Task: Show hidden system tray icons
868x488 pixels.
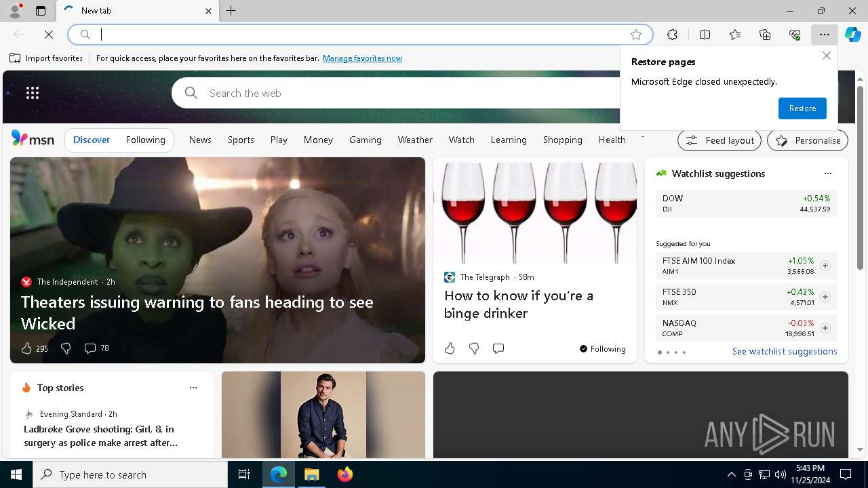Action: 731,474
